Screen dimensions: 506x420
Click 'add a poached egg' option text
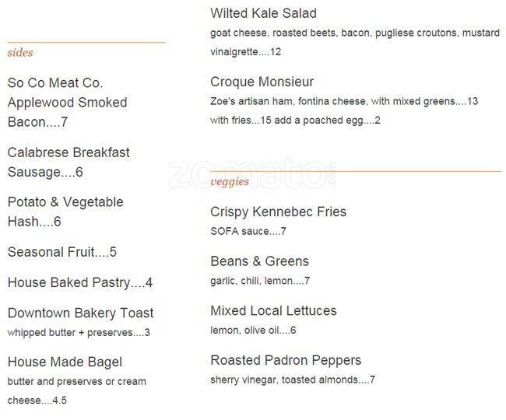[328, 121]
